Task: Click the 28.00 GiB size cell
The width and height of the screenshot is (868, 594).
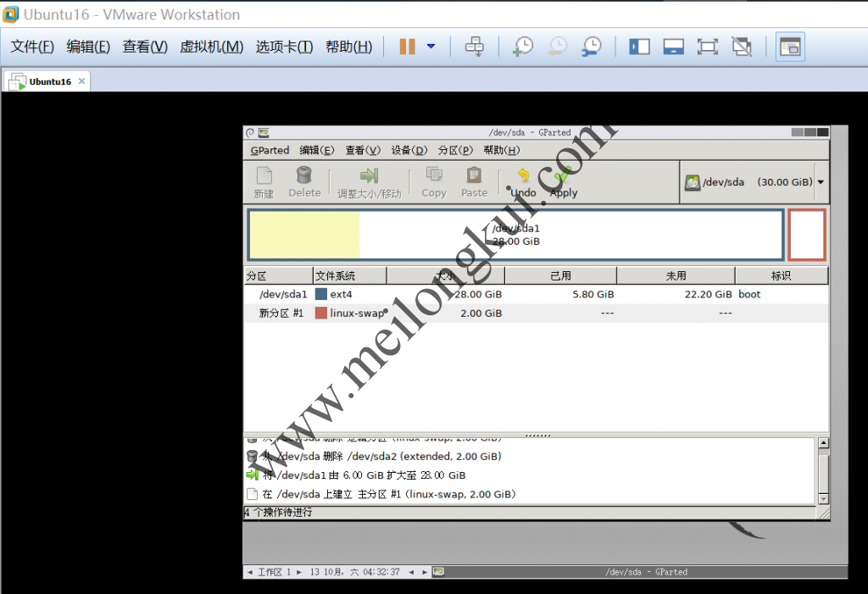Action: (478, 294)
